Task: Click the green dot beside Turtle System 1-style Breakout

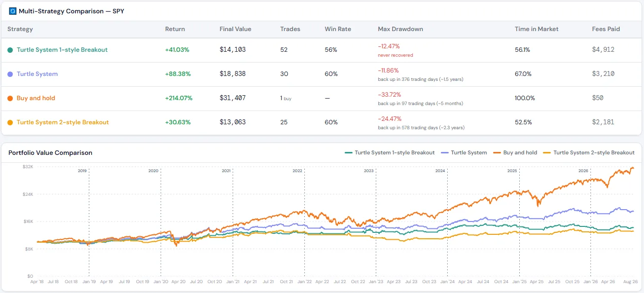Action: pyautogui.click(x=10, y=50)
